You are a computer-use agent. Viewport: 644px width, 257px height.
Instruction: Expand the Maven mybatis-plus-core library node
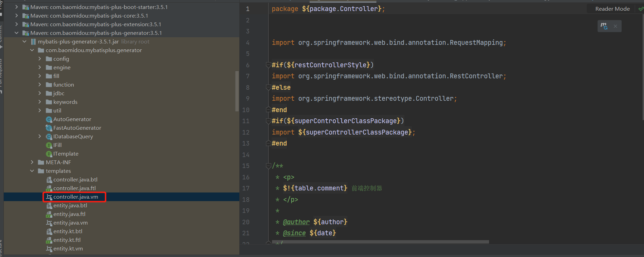click(x=17, y=16)
